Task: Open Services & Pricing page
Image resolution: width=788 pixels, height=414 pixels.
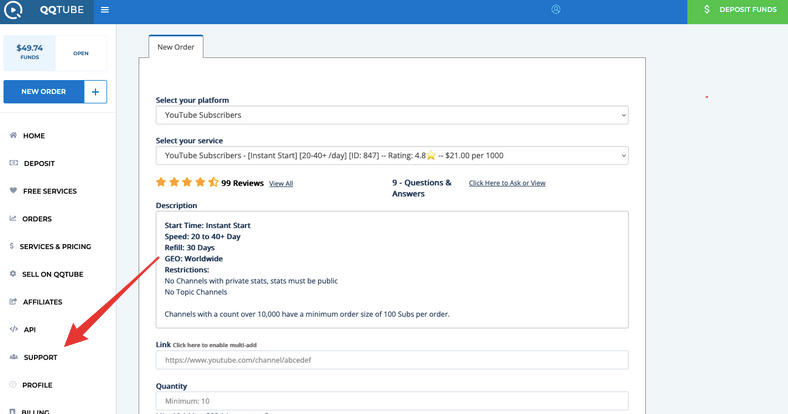Action: (55, 246)
